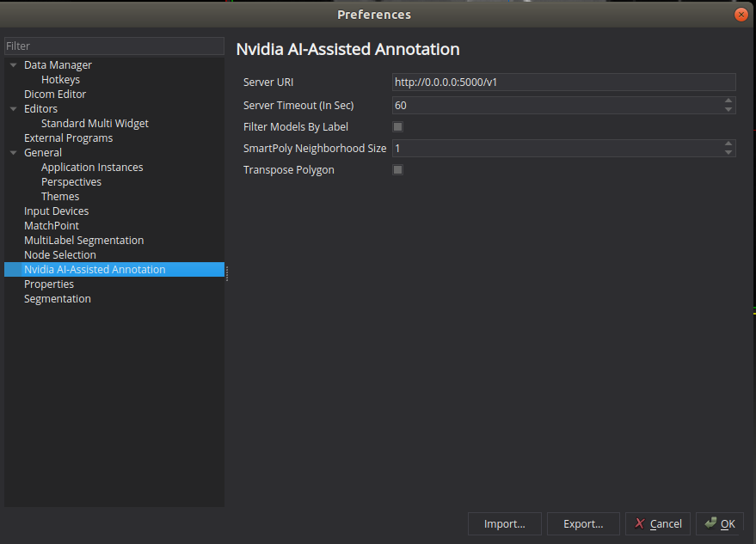This screenshot has width=756, height=544.
Task: Increase Server Timeout with the up arrow
Action: [x=729, y=101]
